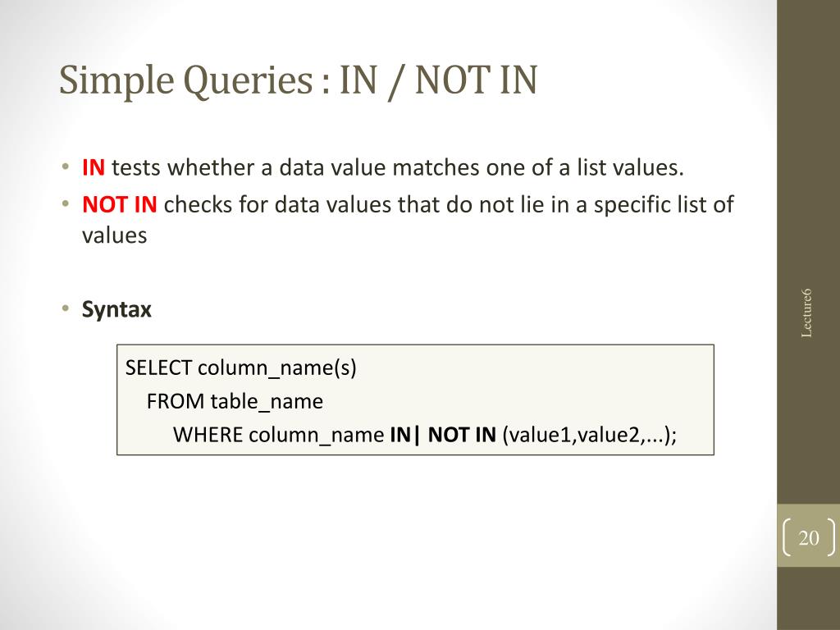Select bold IN| NOT IN in syntax box

(443, 435)
